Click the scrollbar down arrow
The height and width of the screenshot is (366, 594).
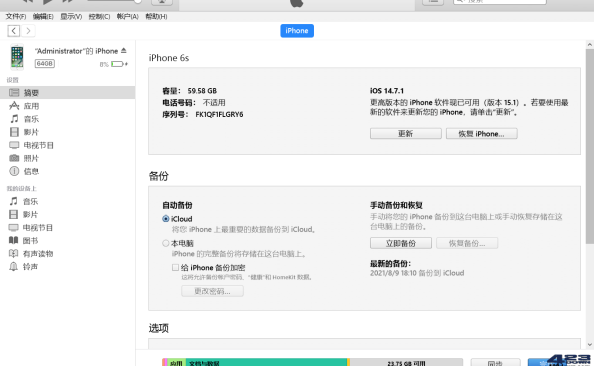[x=590, y=344]
